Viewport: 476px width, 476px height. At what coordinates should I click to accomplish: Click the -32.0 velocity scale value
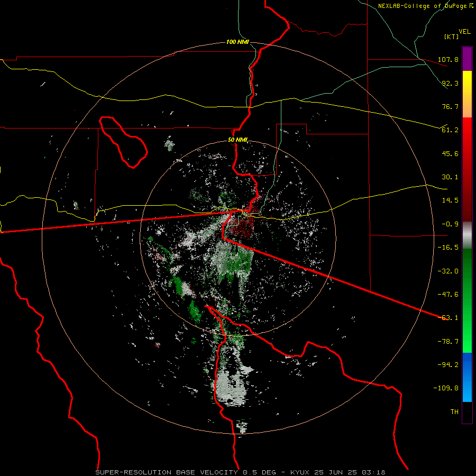pyautogui.click(x=448, y=271)
